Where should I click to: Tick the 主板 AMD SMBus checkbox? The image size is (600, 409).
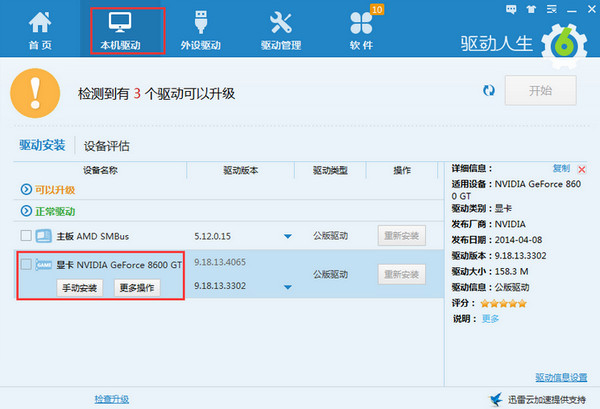26,236
